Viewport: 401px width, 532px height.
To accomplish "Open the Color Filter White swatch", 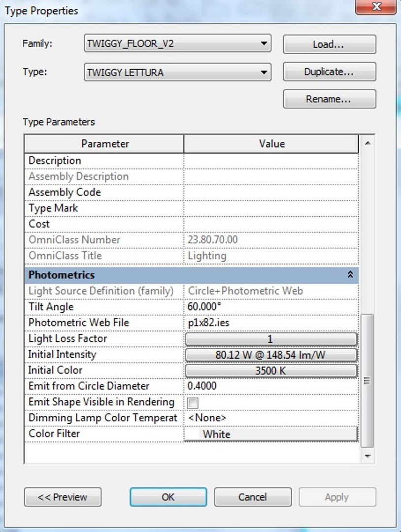I will pyautogui.click(x=271, y=434).
